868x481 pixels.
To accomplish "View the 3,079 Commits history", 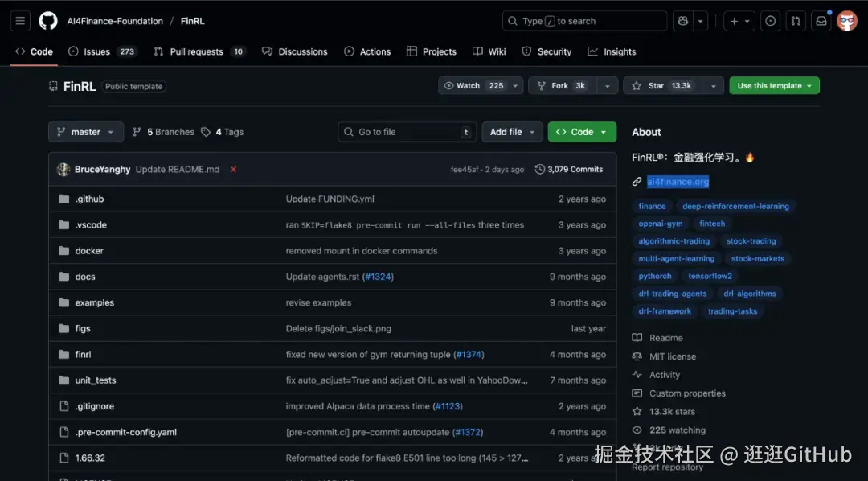I will (x=569, y=170).
